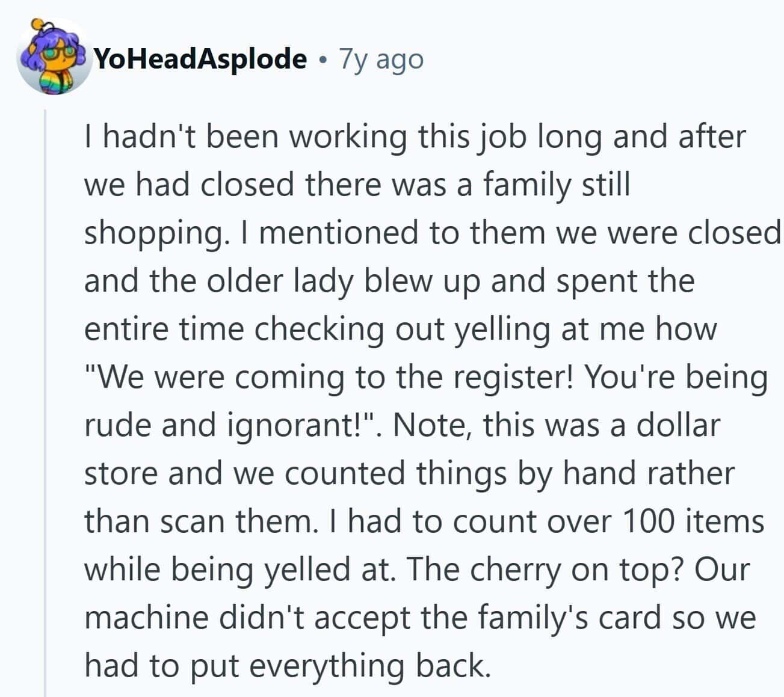Click the avatar's green glasses
The image size is (784, 697).
(x=55, y=52)
